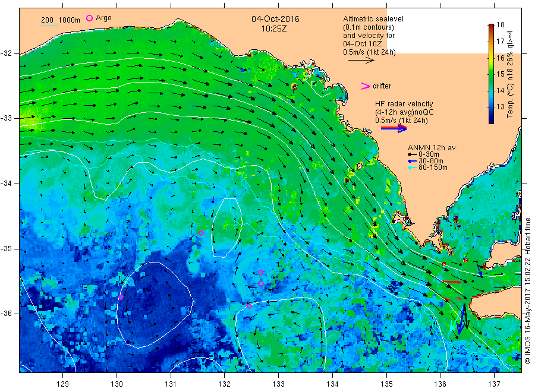Click the "(4-12h avg)noQC" text

tap(404, 112)
